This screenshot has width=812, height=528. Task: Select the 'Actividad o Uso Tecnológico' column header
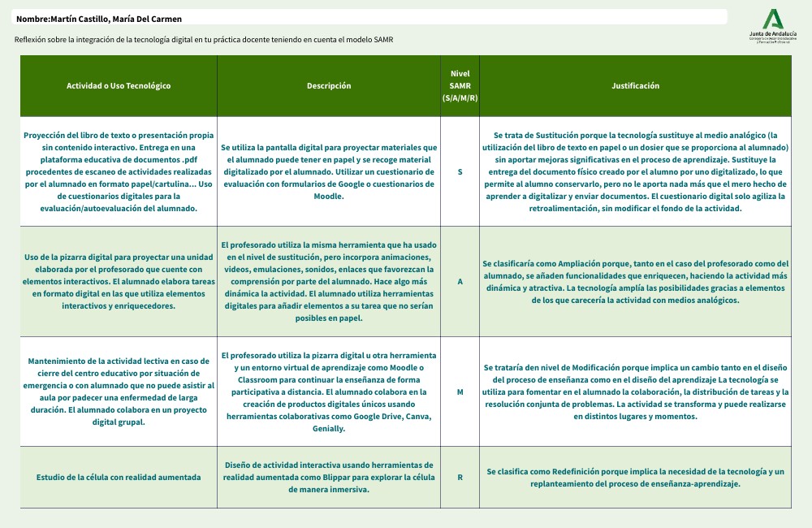point(119,86)
